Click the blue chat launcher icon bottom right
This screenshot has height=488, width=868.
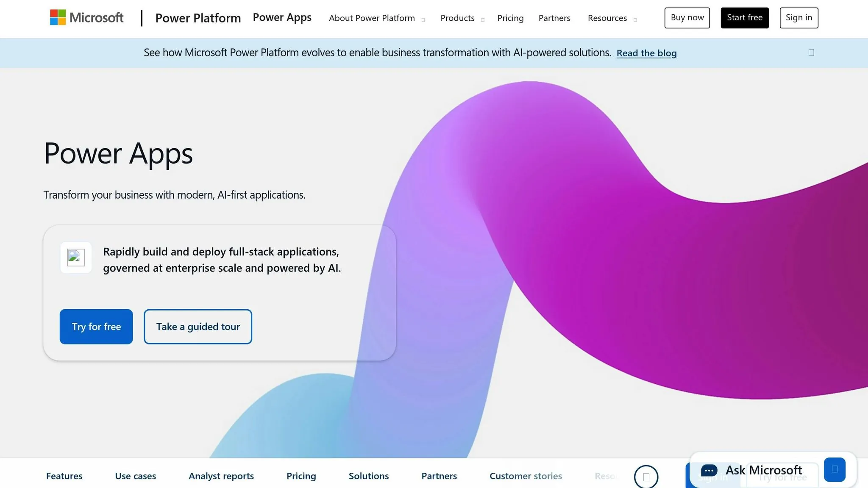tap(834, 469)
